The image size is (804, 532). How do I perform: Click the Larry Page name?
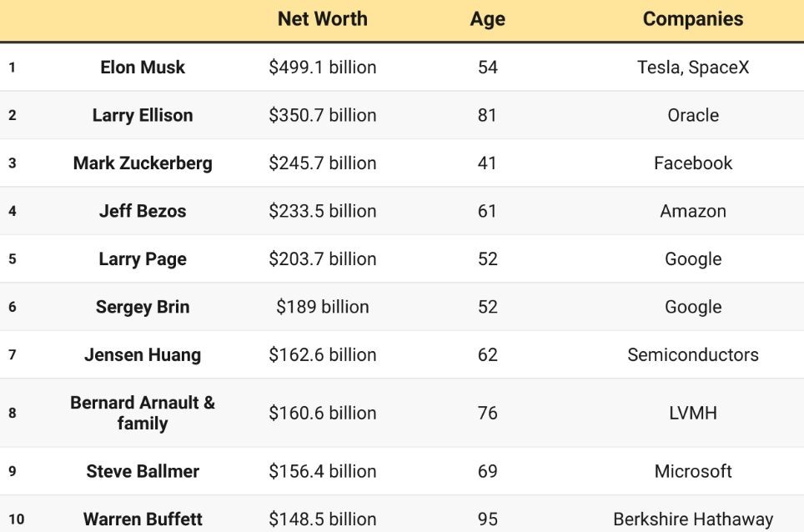(x=143, y=258)
